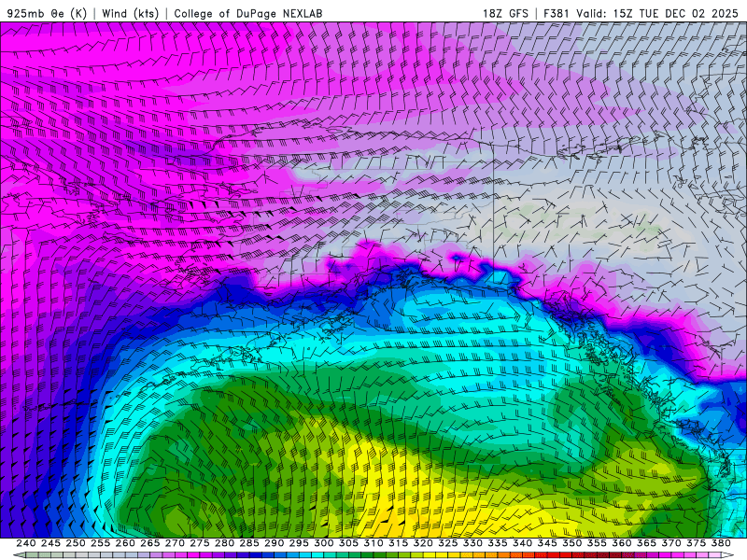Viewport: 747px width, 560px height.
Task: Click the 295 scale label
Action: pyautogui.click(x=299, y=543)
